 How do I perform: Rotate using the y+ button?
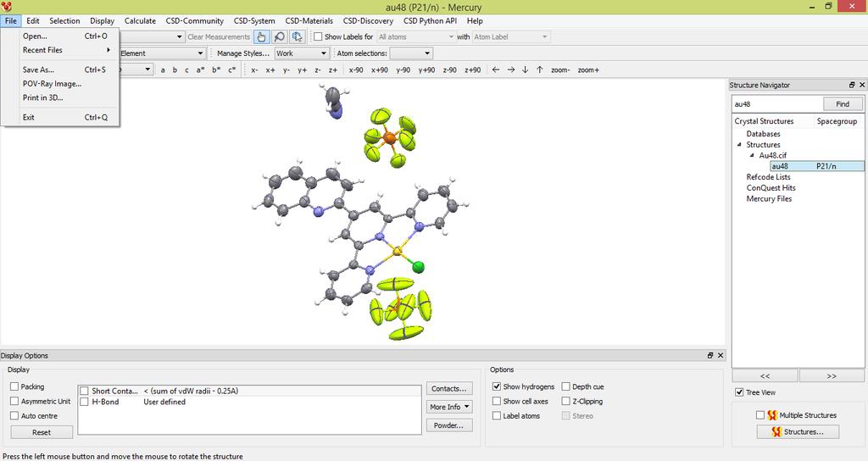(x=303, y=69)
